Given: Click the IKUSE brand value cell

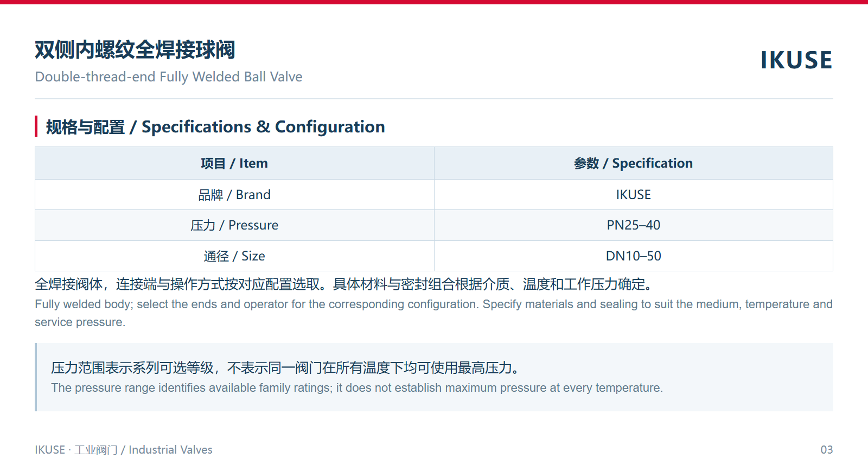Looking at the screenshot, I should click(634, 195).
